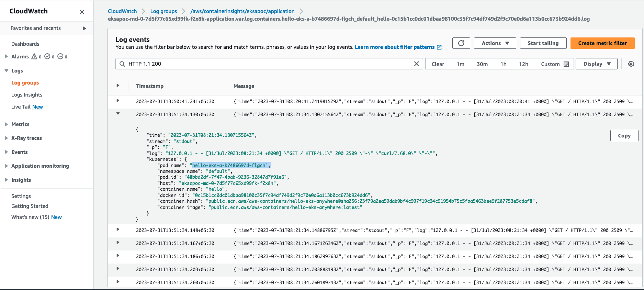This screenshot has width=644, height=290.
Task: Expand the Alarms navigation section
Action: pos(6,56)
